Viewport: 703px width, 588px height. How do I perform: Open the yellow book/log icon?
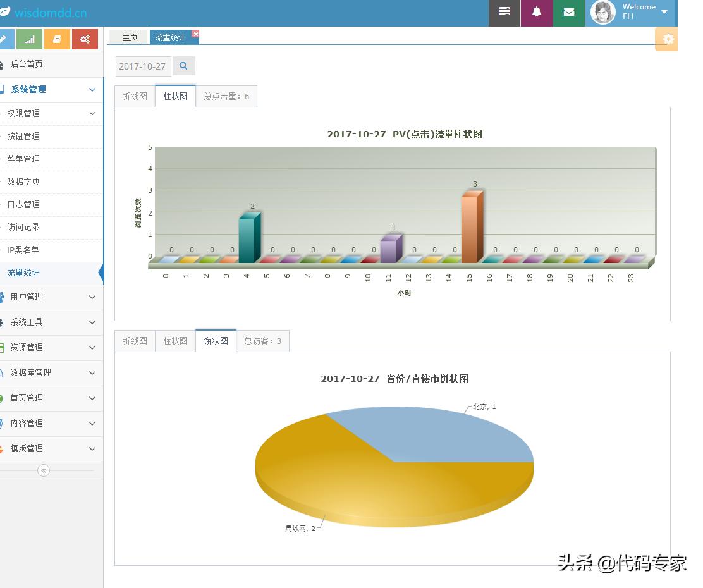(x=57, y=39)
